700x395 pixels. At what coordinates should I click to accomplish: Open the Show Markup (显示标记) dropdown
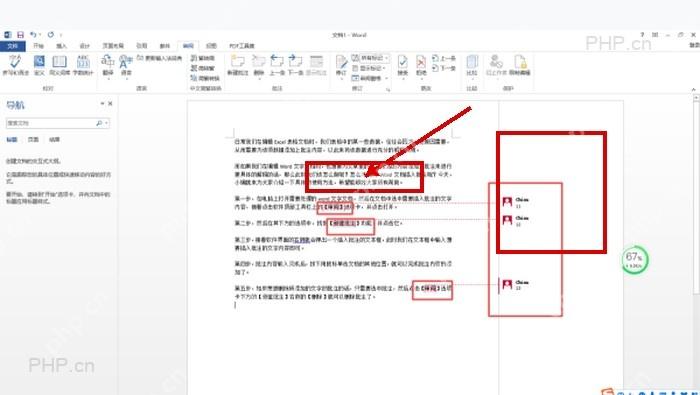368,68
